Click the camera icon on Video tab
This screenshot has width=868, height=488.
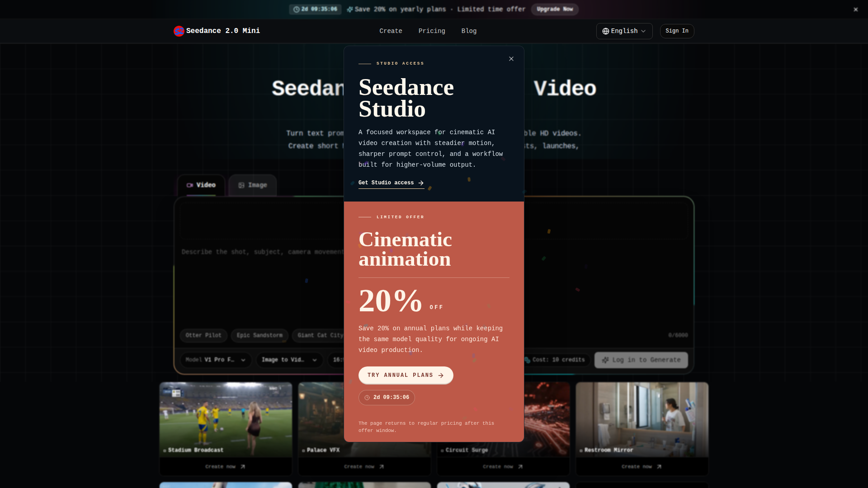pos(190,185)
